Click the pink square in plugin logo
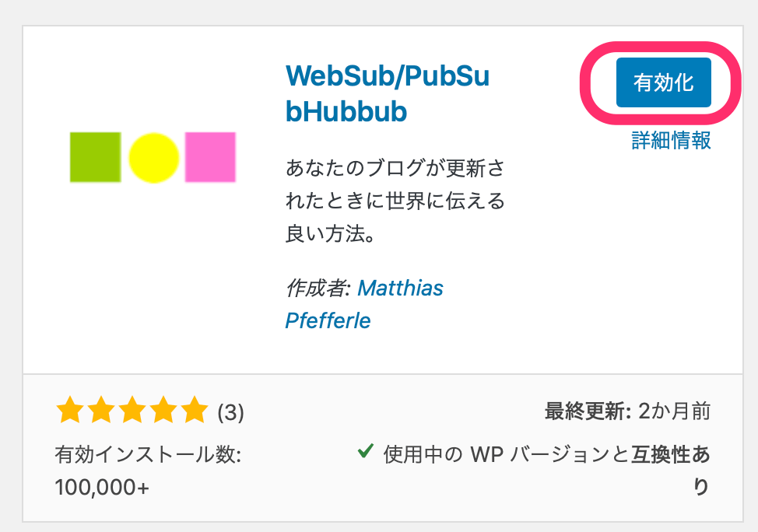This screenshot has height=532, width=758. pos(210,157)
